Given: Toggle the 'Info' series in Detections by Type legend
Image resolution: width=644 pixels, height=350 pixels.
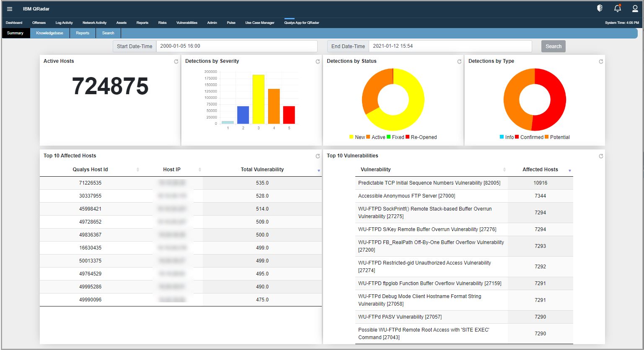Looking at the screenshot, I should click(x=507, y=137).
